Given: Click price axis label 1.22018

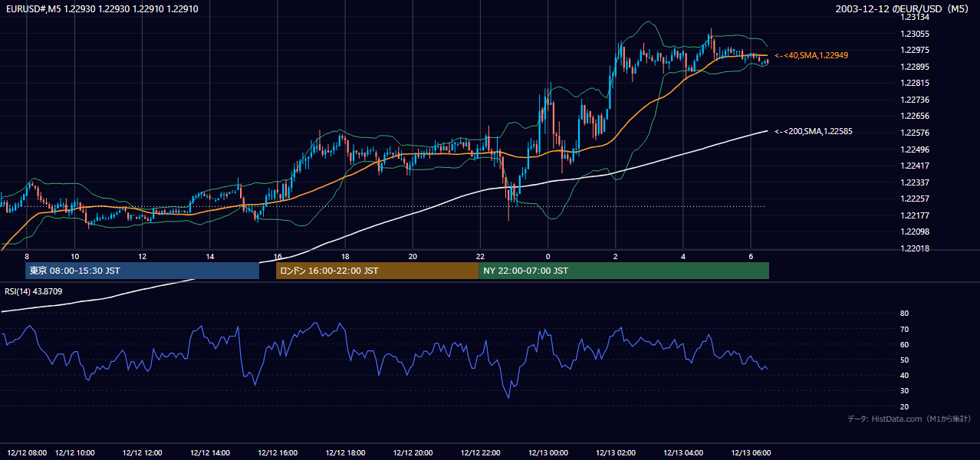Looking at the screenshot, I should tap(915, 248).
